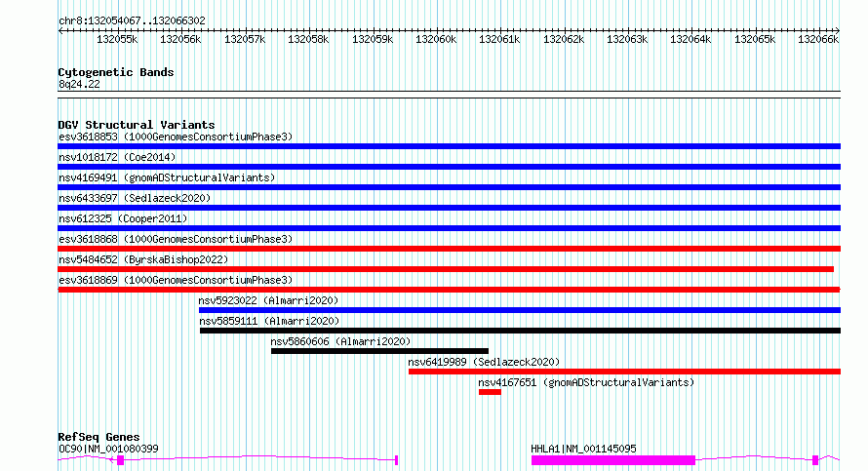This screenshot has width=868, height=471.
Task: Click the small OC90 exon near 132055k
Action: pyautogui.click(x=121, y=460)
